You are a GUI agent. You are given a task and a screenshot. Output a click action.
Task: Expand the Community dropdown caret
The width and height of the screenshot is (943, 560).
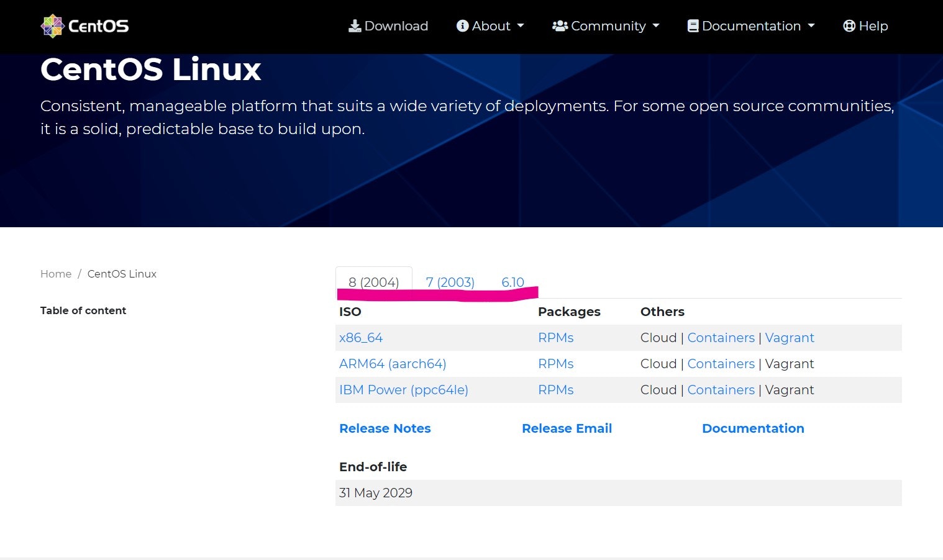point(656,26)
